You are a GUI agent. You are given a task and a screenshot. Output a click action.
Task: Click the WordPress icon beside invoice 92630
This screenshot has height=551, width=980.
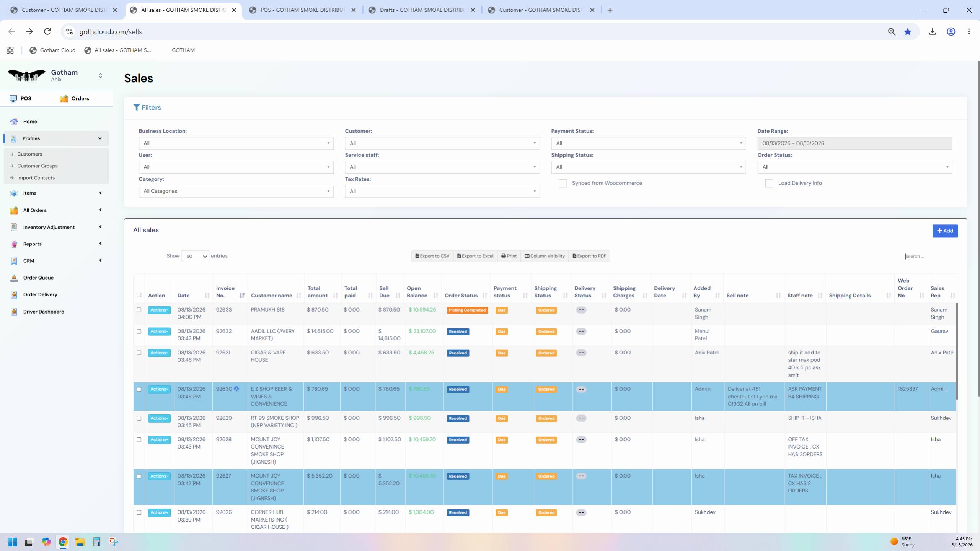[x=236, y=389]
